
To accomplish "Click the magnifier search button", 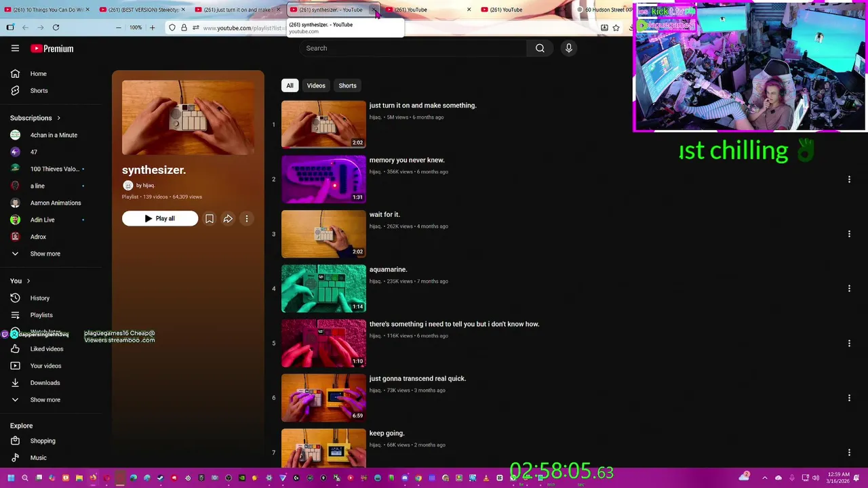I will coord(540,48).
